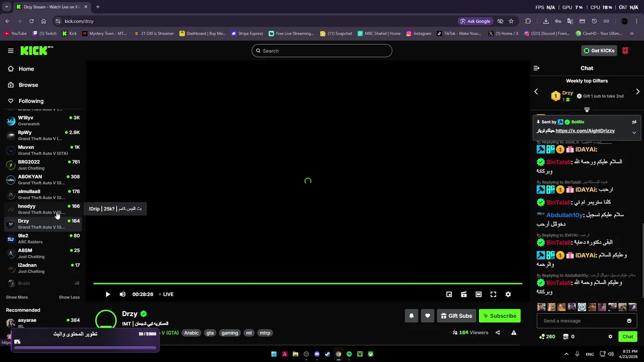Reload the page
The height and width of the screenshot is (362, 644).
(x=31, y=21)
